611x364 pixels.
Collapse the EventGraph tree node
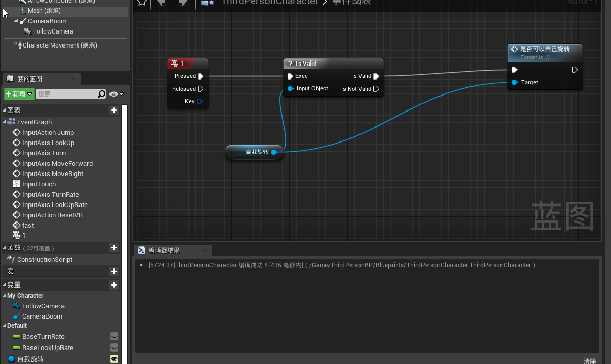[x=5, y=122]
